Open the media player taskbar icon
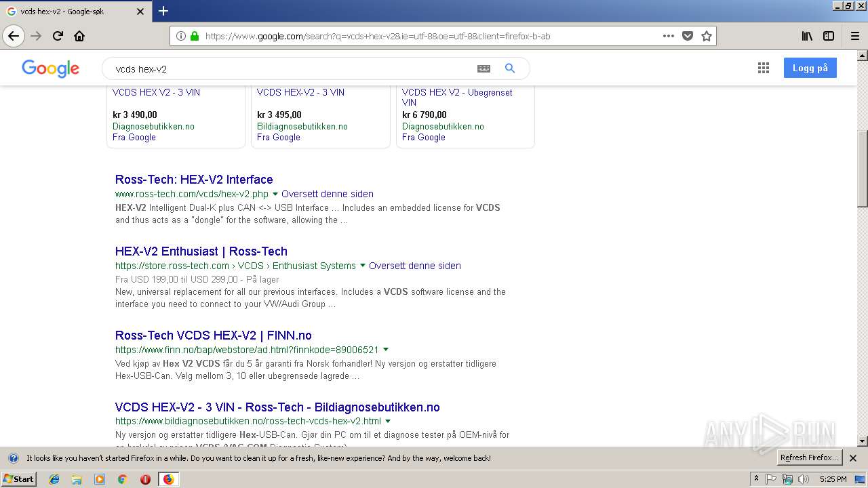868x488 pixels. pyautogui.click(x=100, y=479)
